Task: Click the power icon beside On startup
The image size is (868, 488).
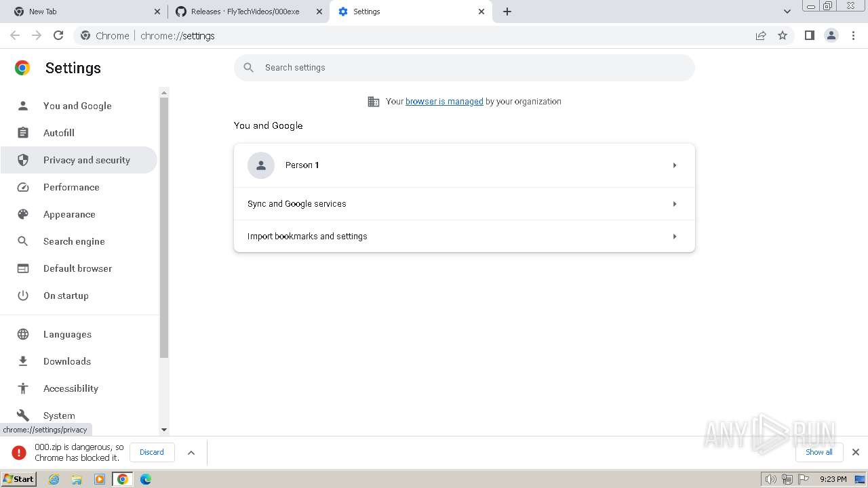Action: click(23, 296)
